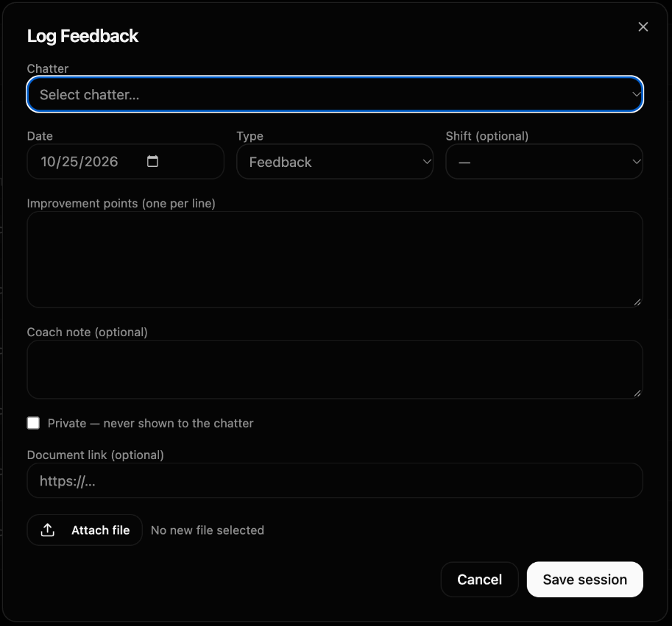The height and width of the screenshot is (626, 672).
Task: Save the session
Action: coord(584,580)
